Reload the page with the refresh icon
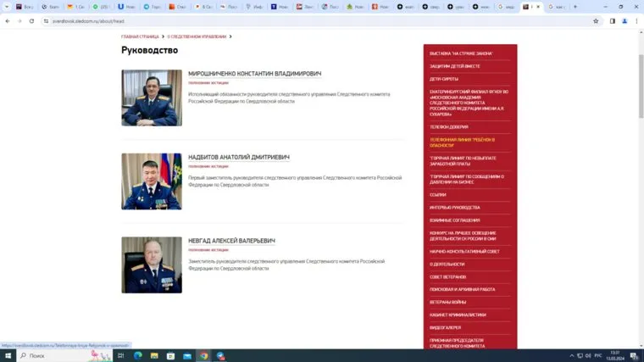The image size is (644, 362). [32, 20]
